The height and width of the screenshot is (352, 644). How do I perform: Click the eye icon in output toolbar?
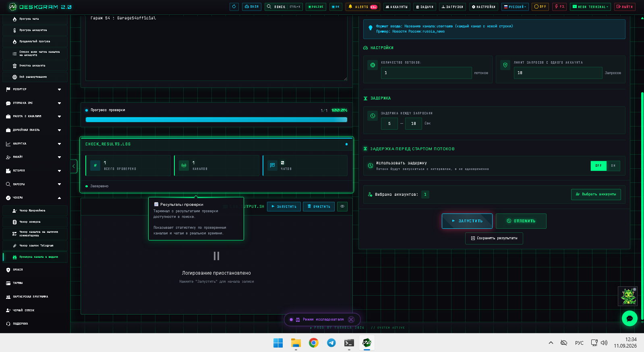coord(342,206)
